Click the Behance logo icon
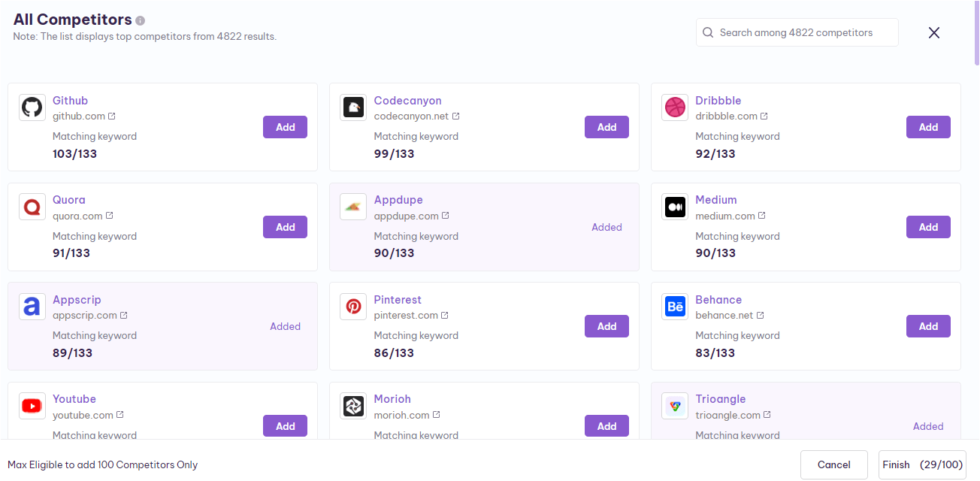Image resolution: width=980 pixels, height=481 pixels. tap(675, 307)
